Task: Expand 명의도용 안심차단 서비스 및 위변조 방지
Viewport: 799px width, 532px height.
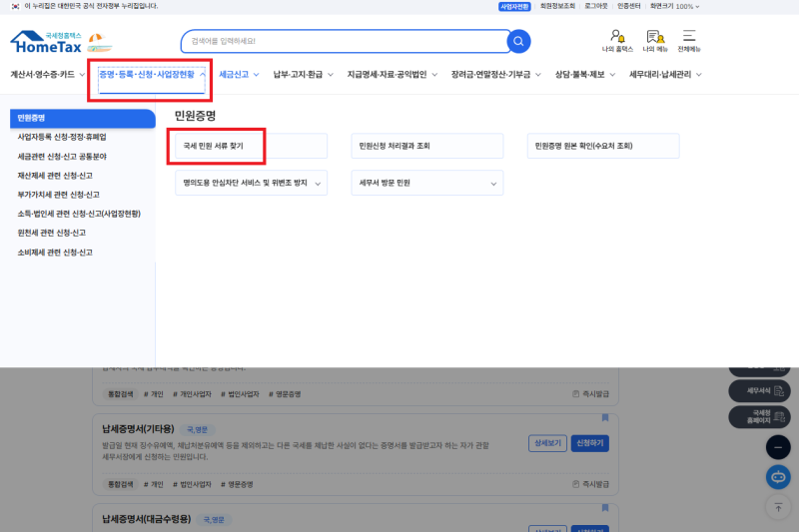Action: 251,183
